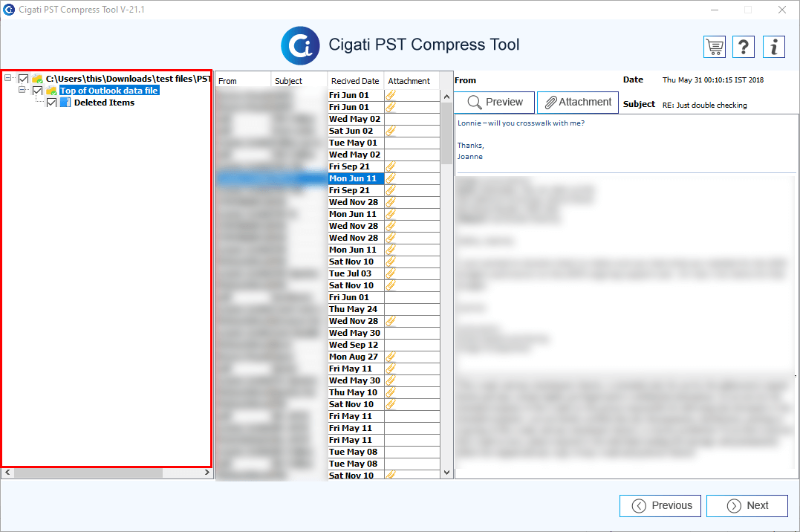800x532 pixels.
Task: Click attachment paperclip in Mon Aug 27 row
Action: [x=390, y=357]
